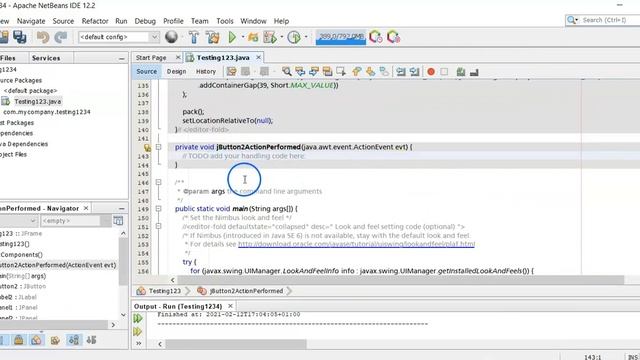Click the Last Edit editor toolbar icon
Screen dimensions: 640x360
231,71
